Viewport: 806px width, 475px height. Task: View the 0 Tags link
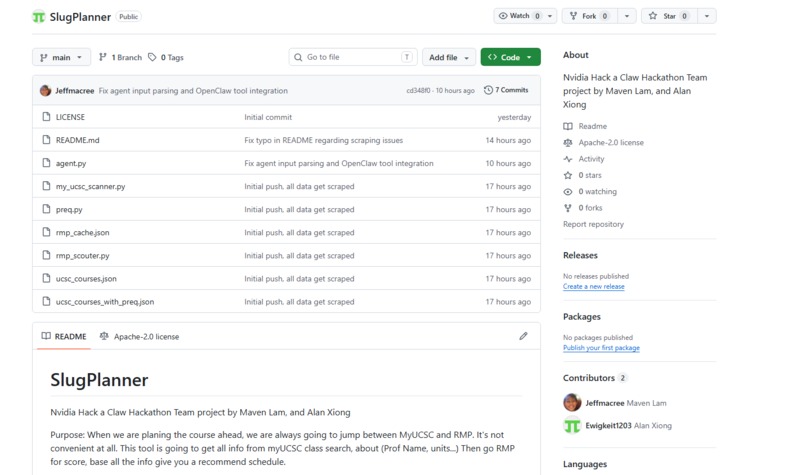point(166,57)
